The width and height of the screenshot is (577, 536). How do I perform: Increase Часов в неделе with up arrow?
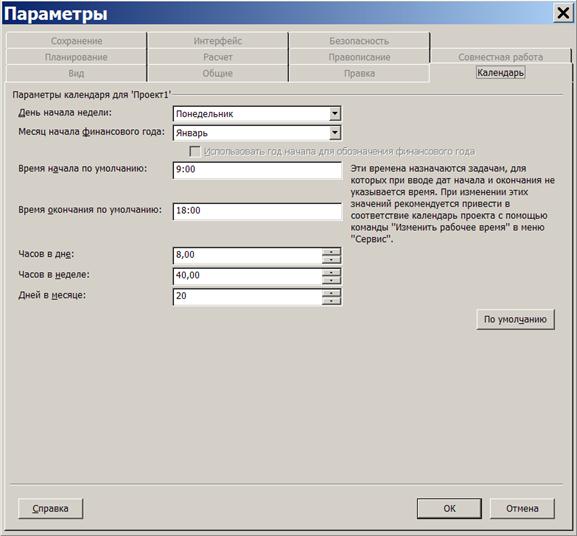(331, 273)
